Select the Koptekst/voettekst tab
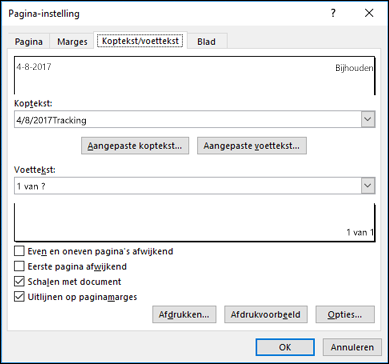The height and width of the screenshot is (364, 389). 140,41
